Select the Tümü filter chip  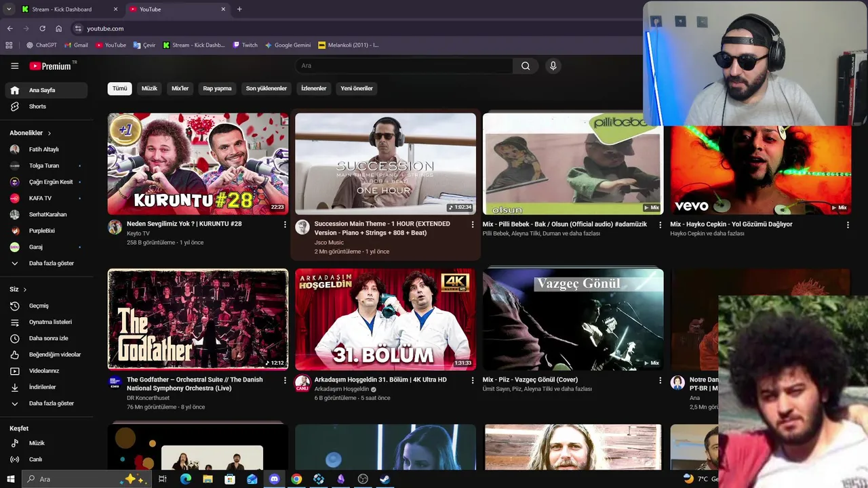pyautogui.click(x=119, y=88)
